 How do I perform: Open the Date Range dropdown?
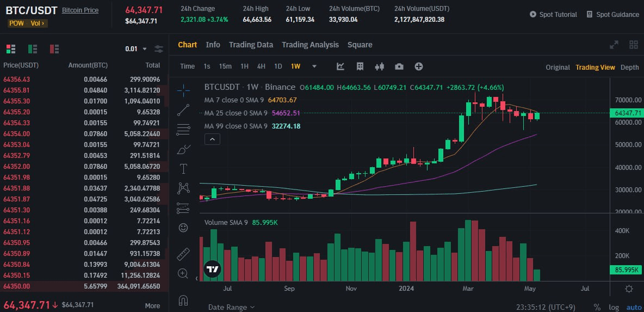[x=232, y=307]
